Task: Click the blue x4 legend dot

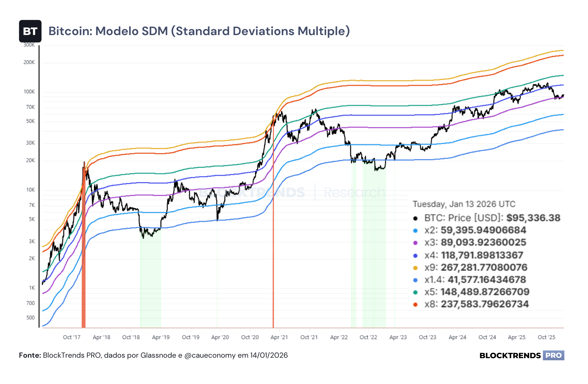Action: tap(415, 256)
